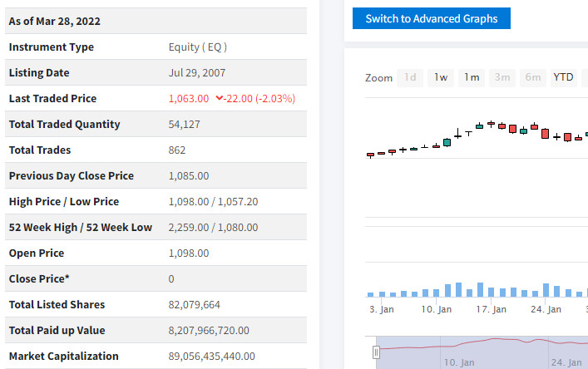Image resolution: width=588 pixels, height=369 pixels.
Task: Select the Last Traded Price value 1,063.00
Action: 189,99
